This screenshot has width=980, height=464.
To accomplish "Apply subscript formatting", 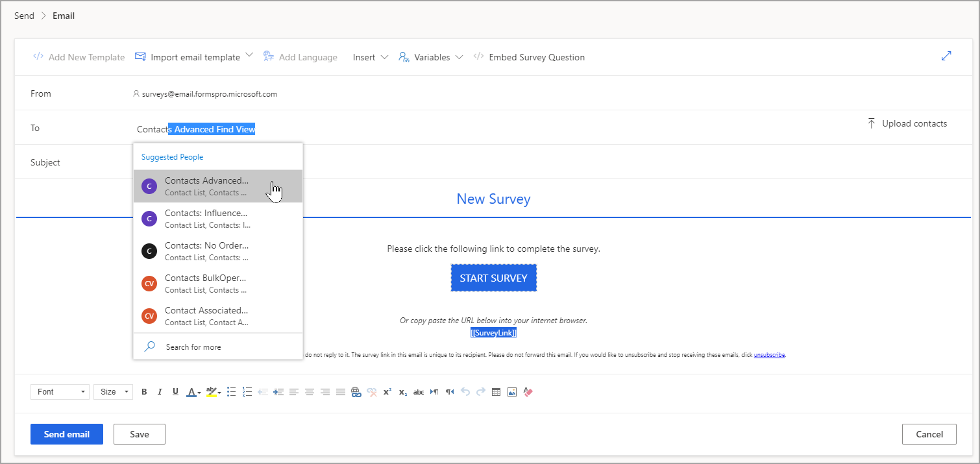I will 403,392.
